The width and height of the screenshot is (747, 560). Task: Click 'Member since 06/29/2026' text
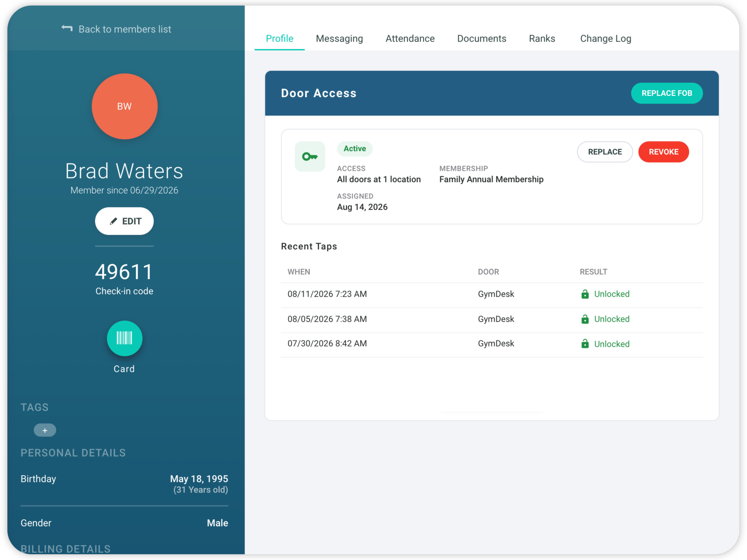124,190
